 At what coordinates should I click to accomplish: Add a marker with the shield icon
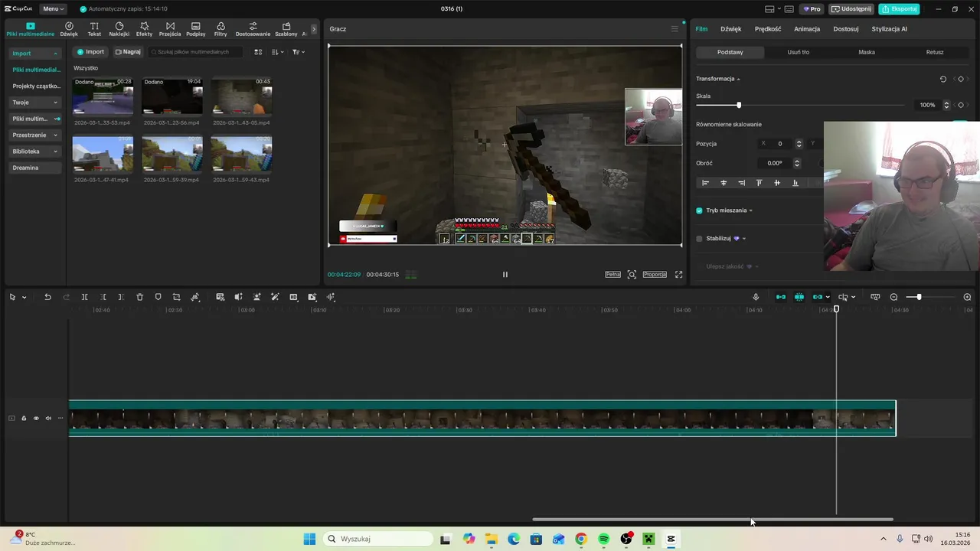click(x=158, y=297)
